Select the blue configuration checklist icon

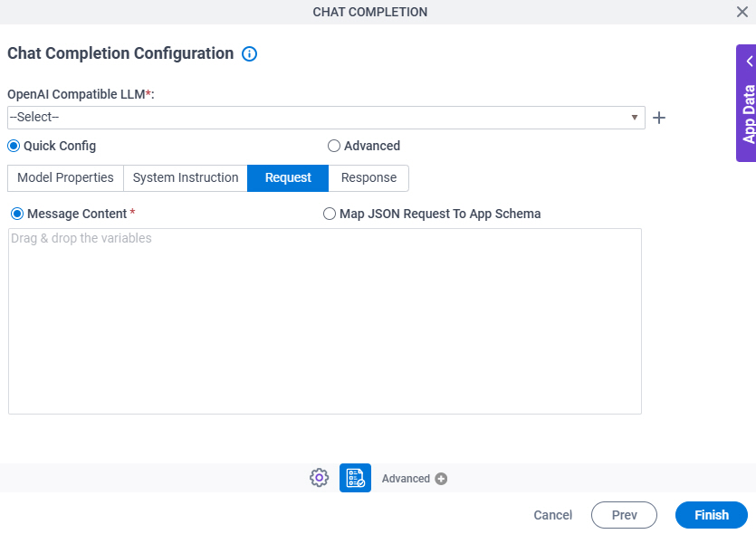pyautogui.click(x=355, y=478)
